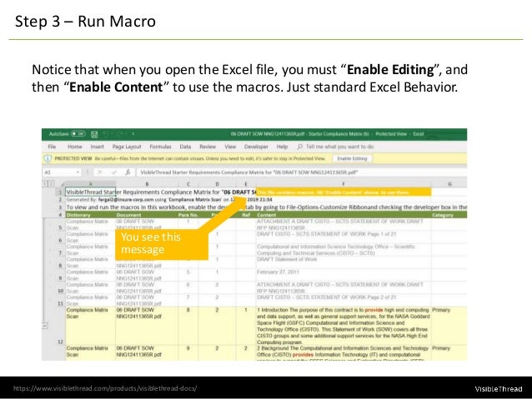Click the Enable Editing button
532x399 pixels.
352,158
